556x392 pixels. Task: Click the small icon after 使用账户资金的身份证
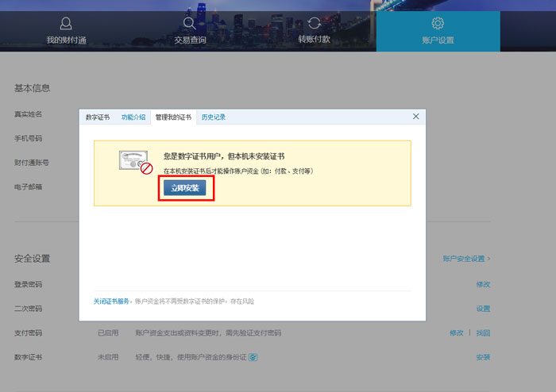click(253, 357)
